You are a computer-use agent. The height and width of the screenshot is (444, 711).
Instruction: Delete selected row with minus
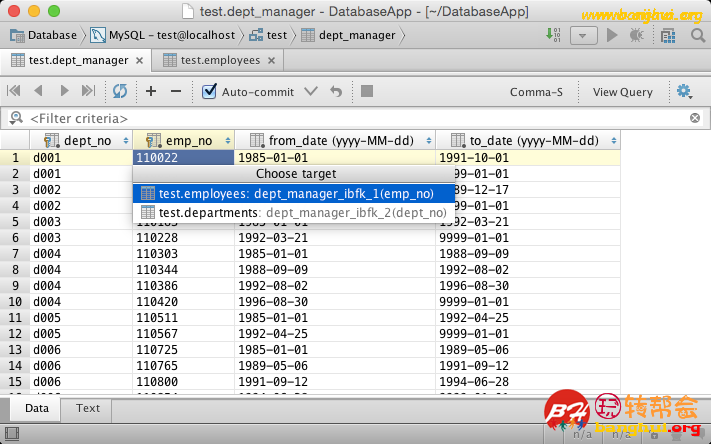tap(176, 91)
